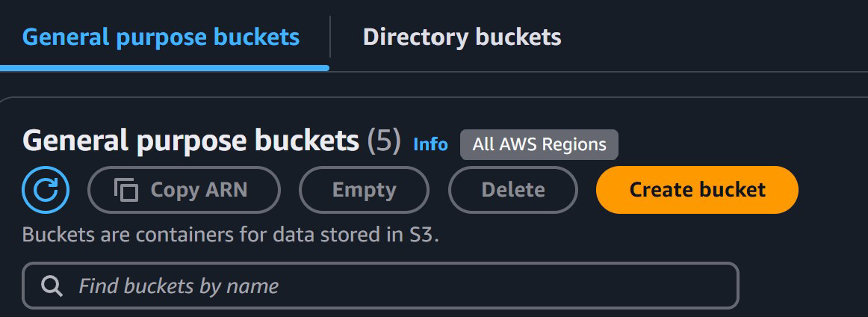Click the bucket count (5) in heading
The width and height of the screenshot is (868, 317).
pos(384,141)
